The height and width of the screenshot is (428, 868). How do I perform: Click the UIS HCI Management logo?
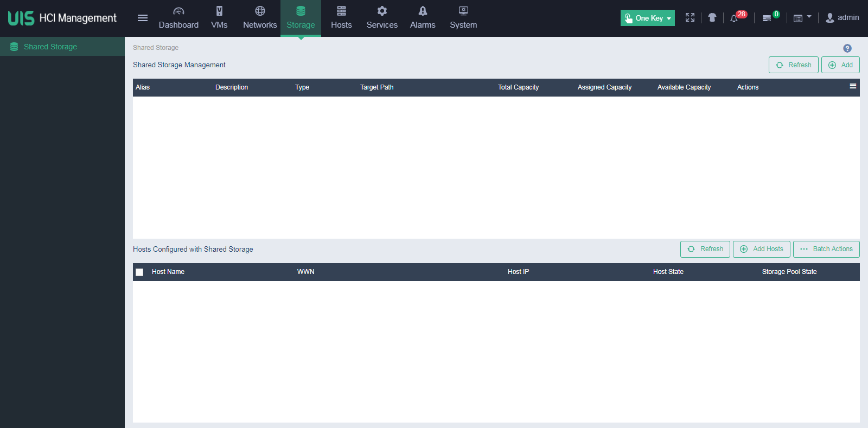[x=62, y=18]
